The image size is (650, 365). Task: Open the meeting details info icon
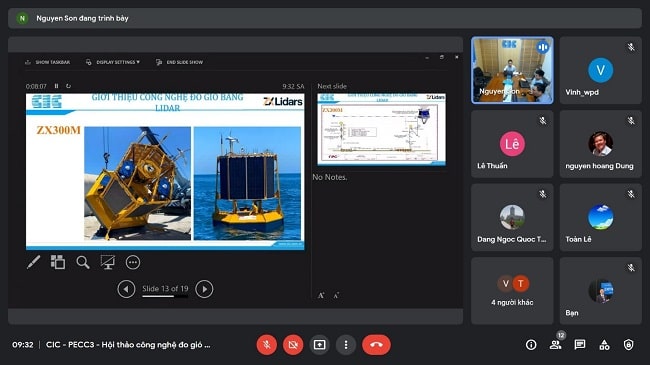coord(531,345)
